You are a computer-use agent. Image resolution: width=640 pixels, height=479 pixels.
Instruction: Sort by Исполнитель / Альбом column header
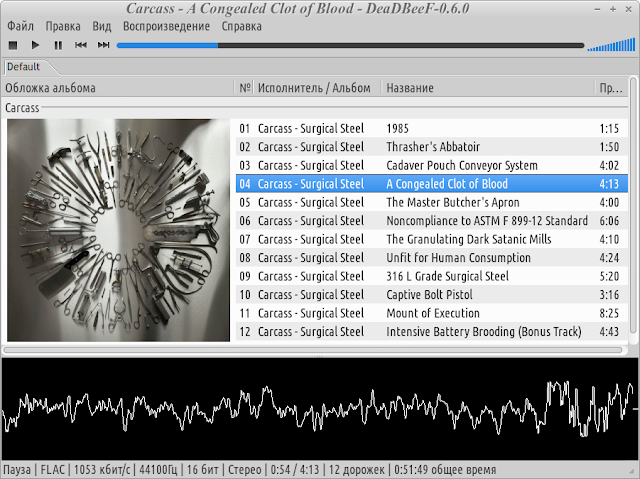point(318,88)
